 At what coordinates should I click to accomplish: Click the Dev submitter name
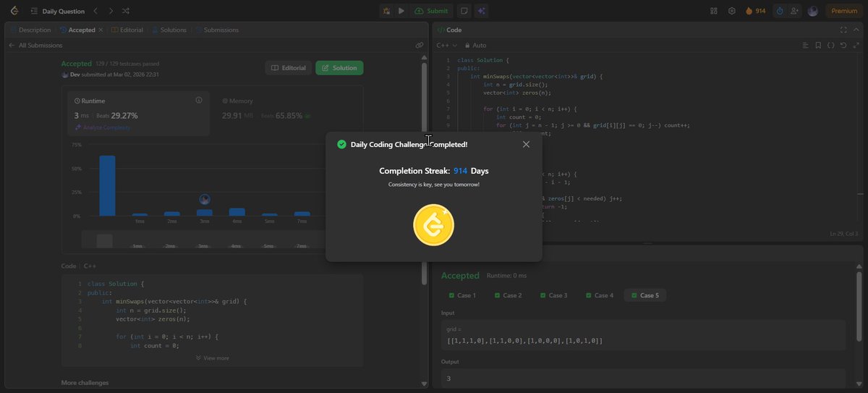(75, 75)
